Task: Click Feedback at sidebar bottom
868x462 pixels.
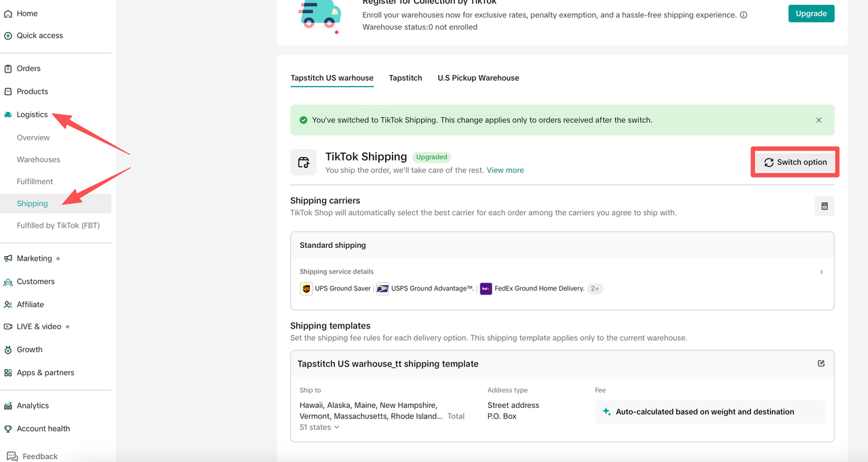Action: coord(40,457)
